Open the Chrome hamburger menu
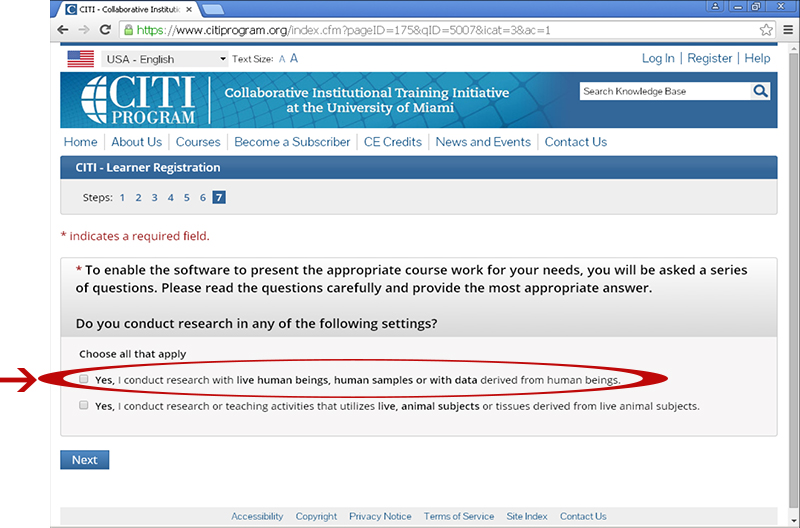Screen dimensions: 800x528 [788, 30]
